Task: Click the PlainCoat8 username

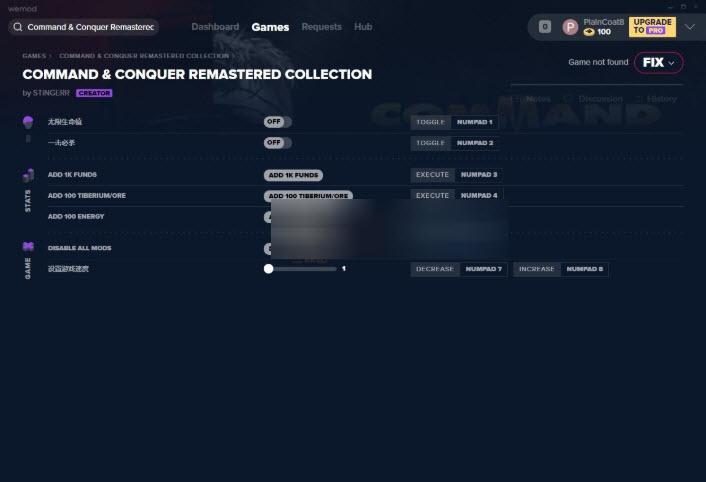Action: (603, 22)
